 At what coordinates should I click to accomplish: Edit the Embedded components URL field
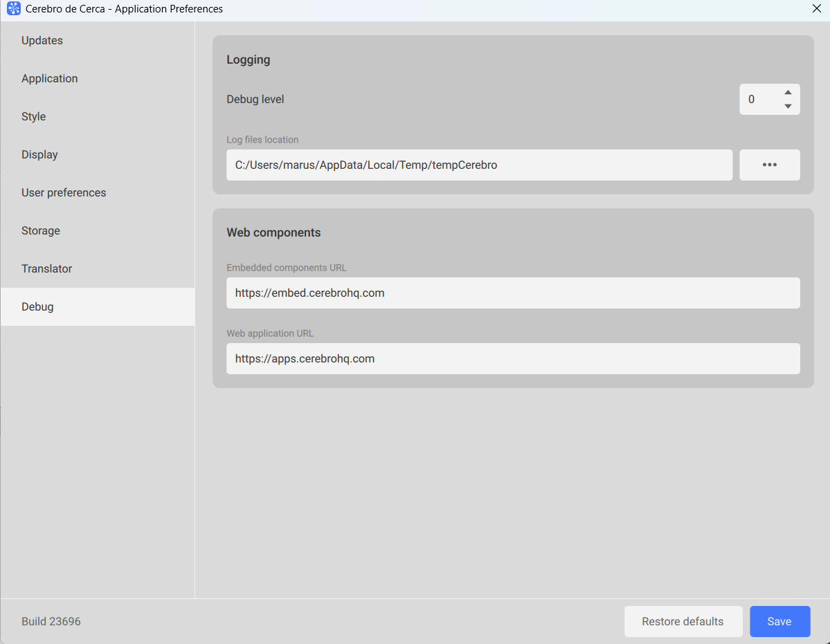[512, 293]
